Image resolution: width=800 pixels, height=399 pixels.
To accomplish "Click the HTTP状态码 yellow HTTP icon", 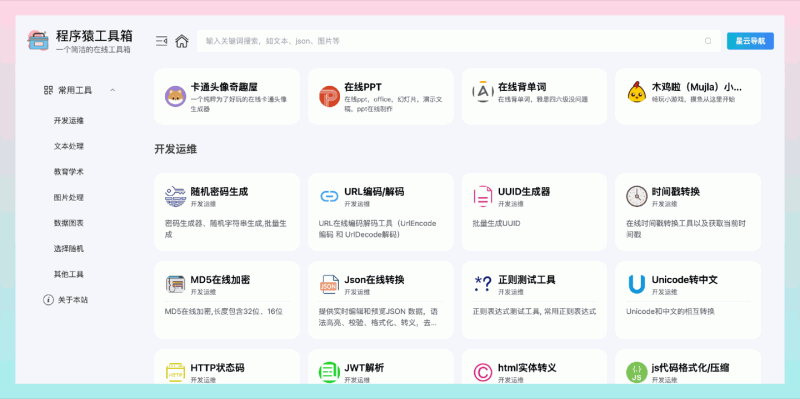I will click(176, 372).
